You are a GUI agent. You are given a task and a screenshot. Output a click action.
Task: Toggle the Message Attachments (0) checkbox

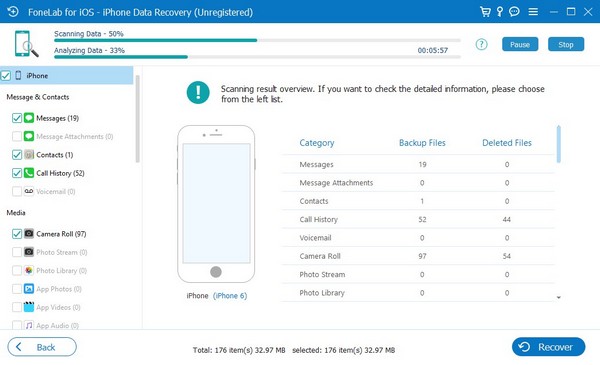pos(16,136)
